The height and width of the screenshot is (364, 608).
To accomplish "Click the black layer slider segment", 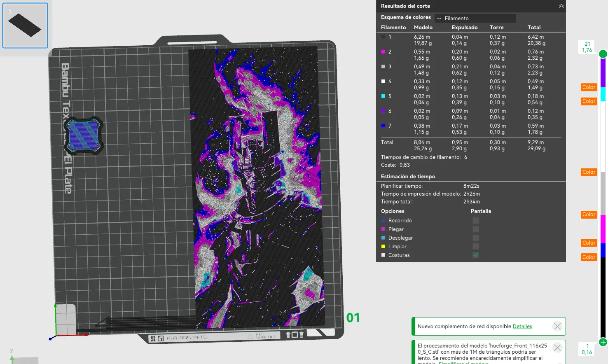I will pyautogui.click(x=603, y=297).
